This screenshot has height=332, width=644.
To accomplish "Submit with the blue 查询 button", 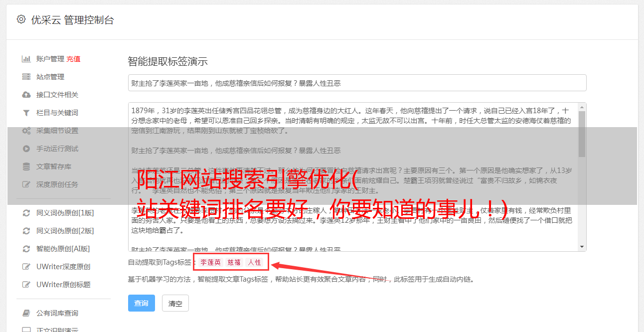I will pyautogui.click(x=142, y=303).
